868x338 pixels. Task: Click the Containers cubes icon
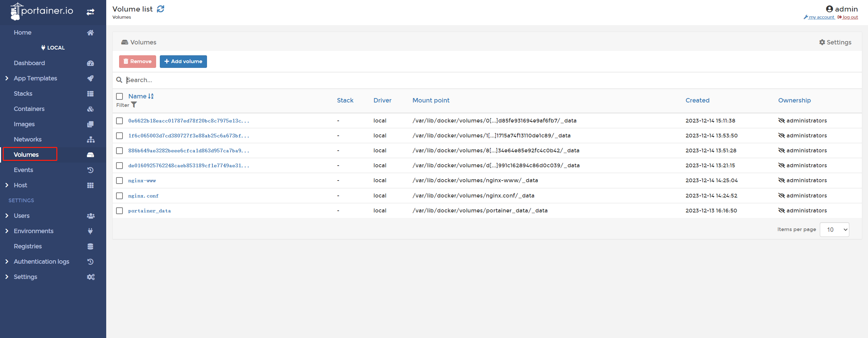(90, 109)
